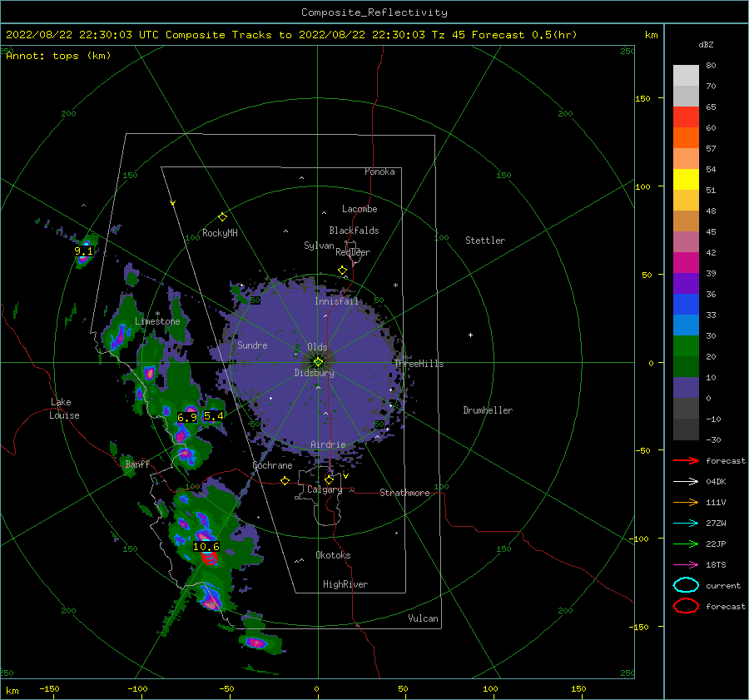Click the Sundre town label

point(252,345)
